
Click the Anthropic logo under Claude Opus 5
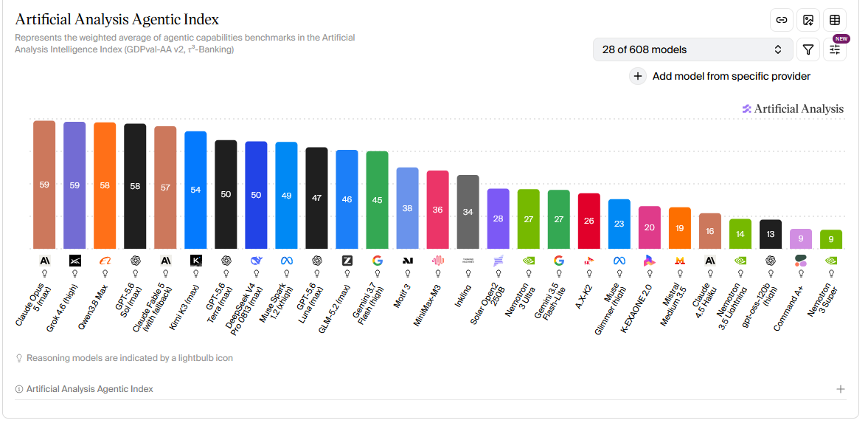tap(44, 261)
